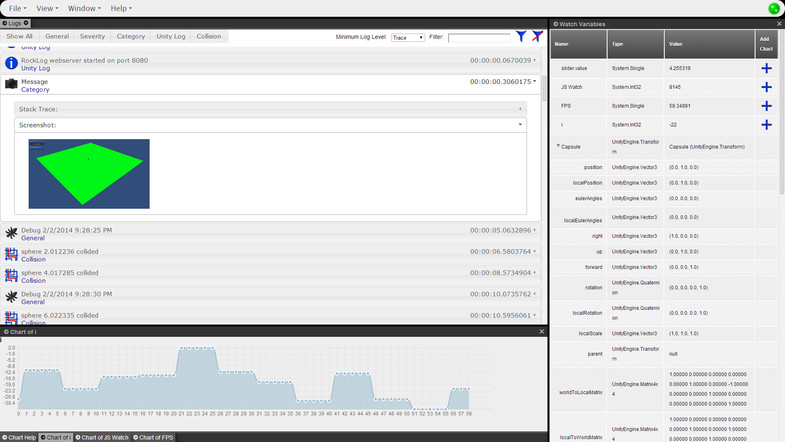
Task: Click Collision link under sphere 4.017285 collided
Action: [x=34, y=281]
